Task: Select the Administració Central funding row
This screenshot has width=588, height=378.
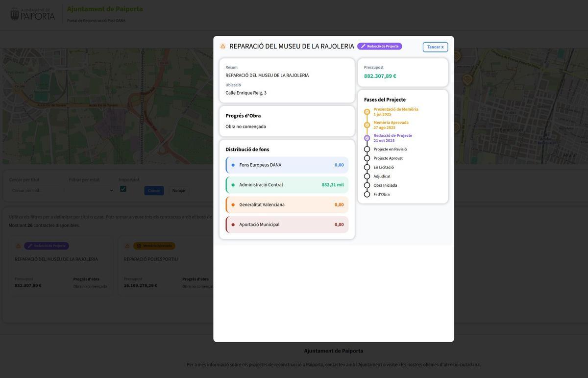Action: click(287, 185)
